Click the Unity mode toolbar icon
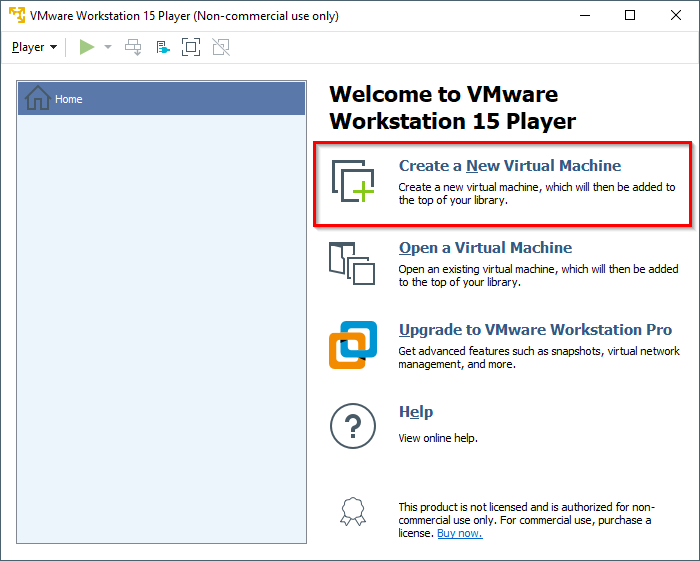This screenshot has width=700, height=561. 221,47
